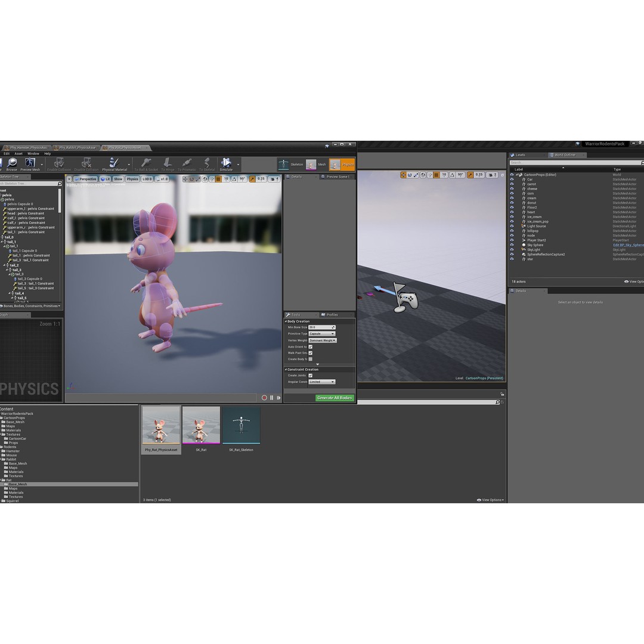Pause the physics viewport playback
Image resolution: width=644 pixels, height=644 pixels.
pyautogui.click(x=271, y=398)
